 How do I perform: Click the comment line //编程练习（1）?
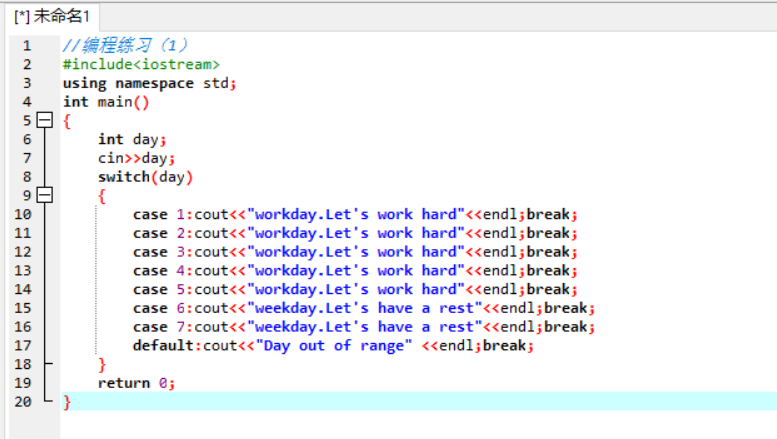[125, 46]
